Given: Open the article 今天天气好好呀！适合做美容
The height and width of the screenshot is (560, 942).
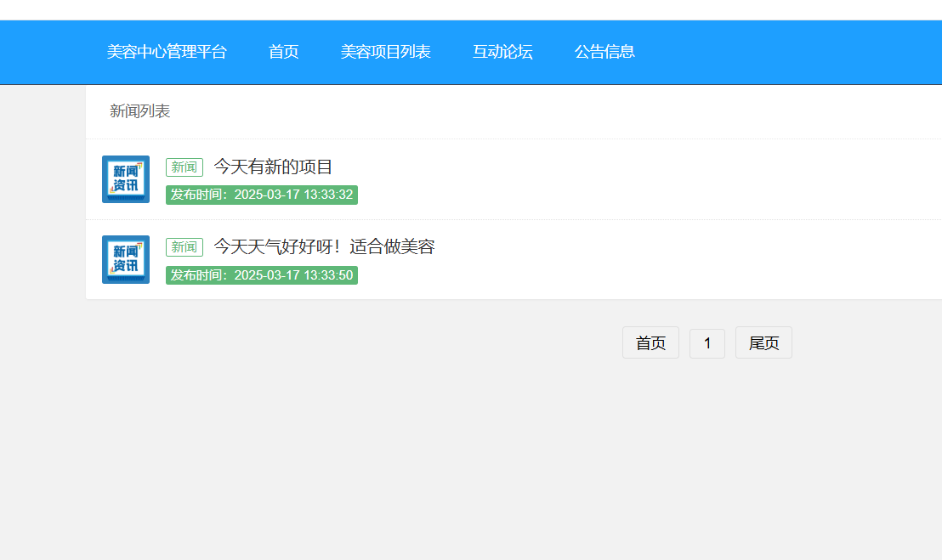Looking at the screenshot, I should coord(324,247).
